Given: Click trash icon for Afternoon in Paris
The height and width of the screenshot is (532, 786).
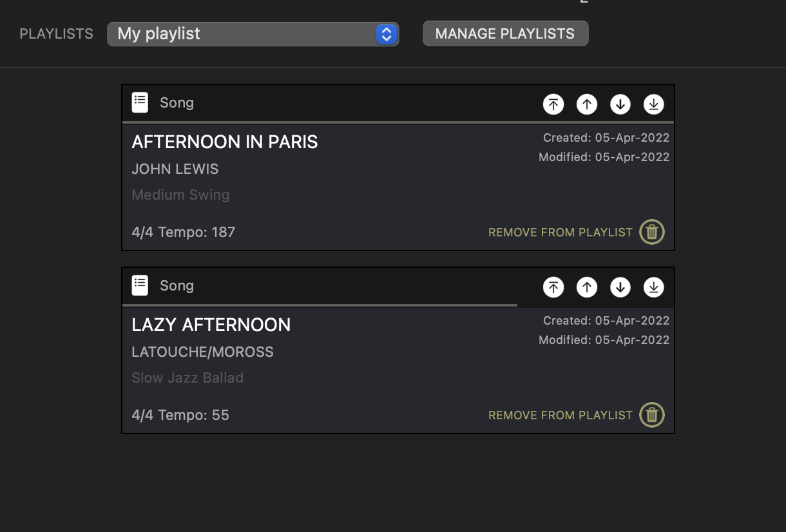Looking at the screenshot, I should pyautogui.click(x=652, y=232).
